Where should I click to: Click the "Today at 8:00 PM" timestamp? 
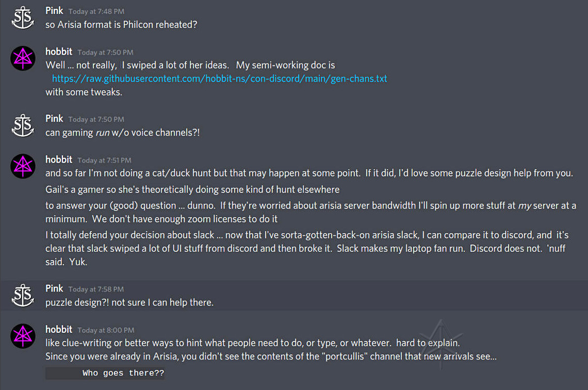[105, 330]
